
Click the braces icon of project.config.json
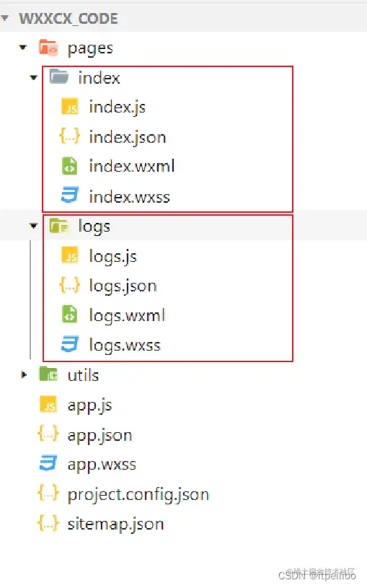tap(48, 493)
